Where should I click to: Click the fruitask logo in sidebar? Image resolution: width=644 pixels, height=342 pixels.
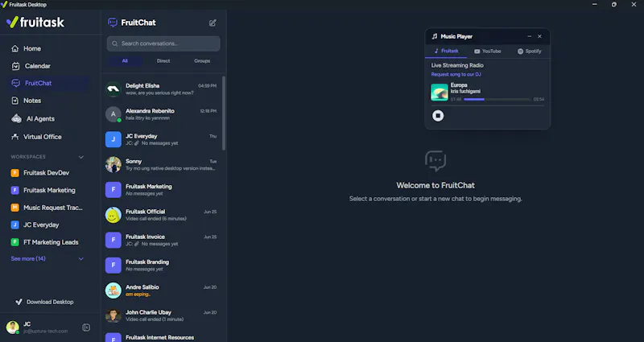(x=35, y=23)
